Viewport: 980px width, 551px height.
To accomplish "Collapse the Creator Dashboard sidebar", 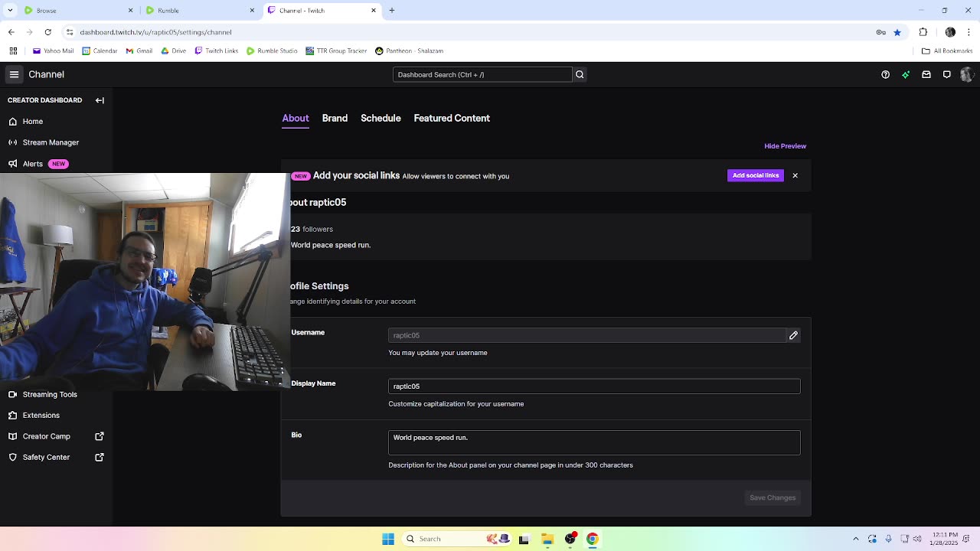I will [100, 100].
